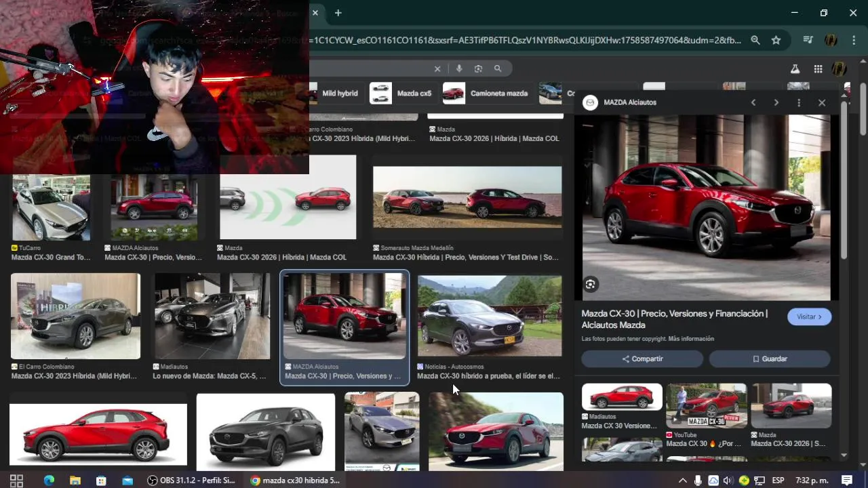This screenshot has height=488, width=868.
Task: Open Windows notification center
Action: [x=847, y=481]
